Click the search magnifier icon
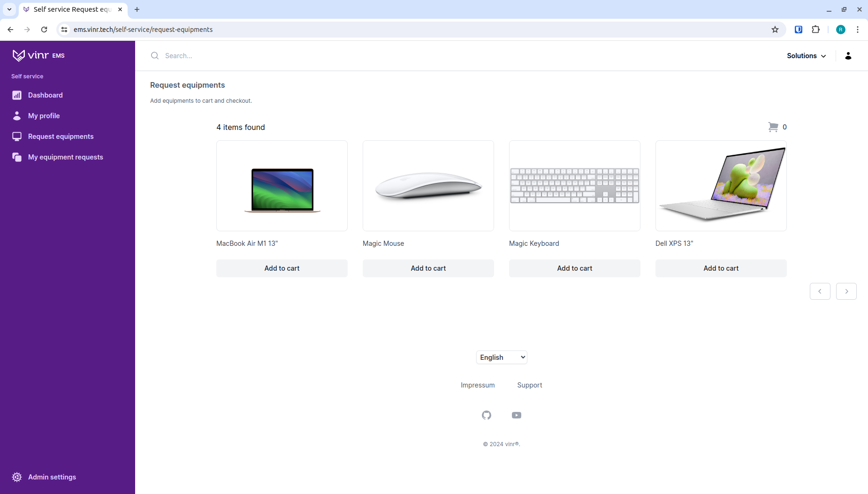The width and height of the screenshot is (868, 494). pos(155,56)
